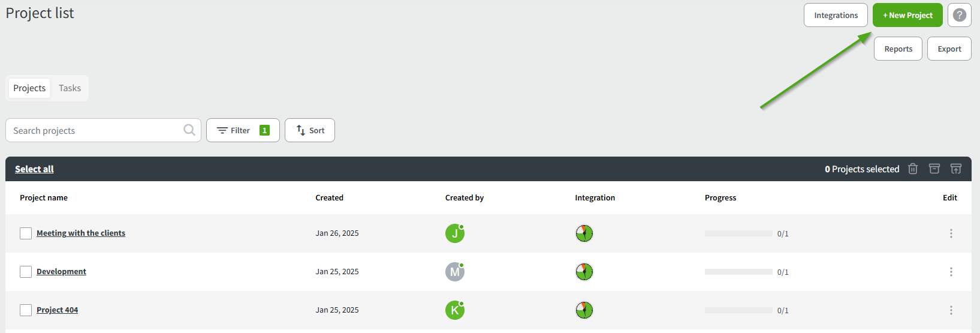Viewport: 980px width, 333px height.
Task: Switch to the Tasks tab
Action: [x=70, y=88]
